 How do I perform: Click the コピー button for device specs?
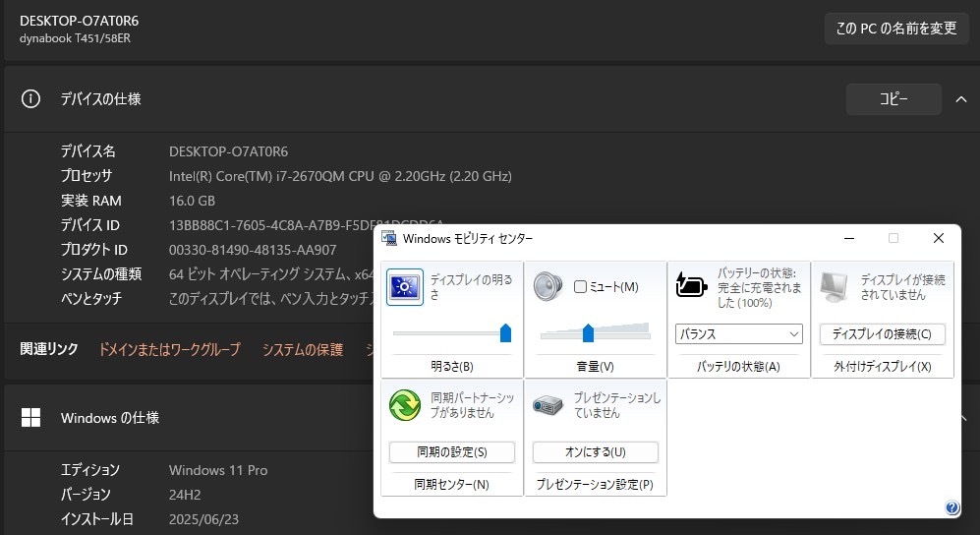pos(894,98)
